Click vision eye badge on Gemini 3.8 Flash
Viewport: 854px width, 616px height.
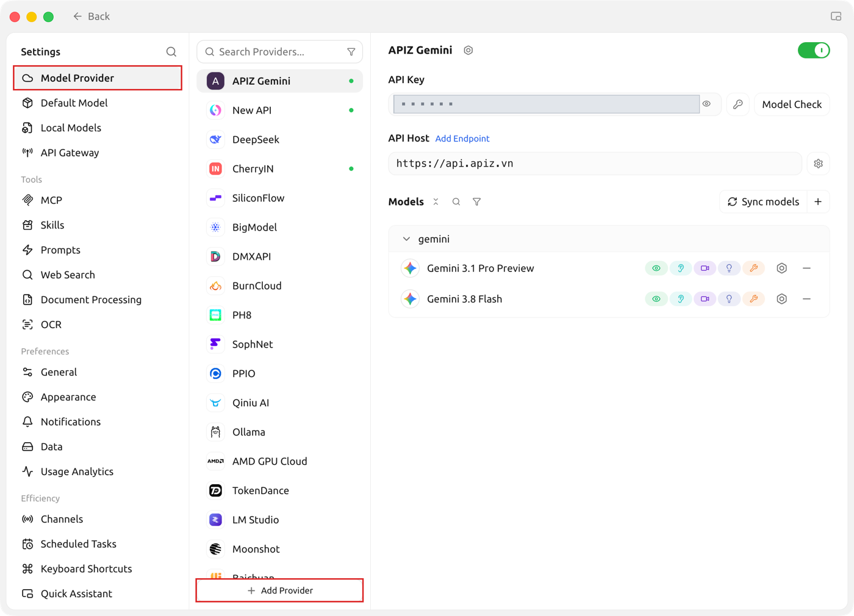coord(656,299)
